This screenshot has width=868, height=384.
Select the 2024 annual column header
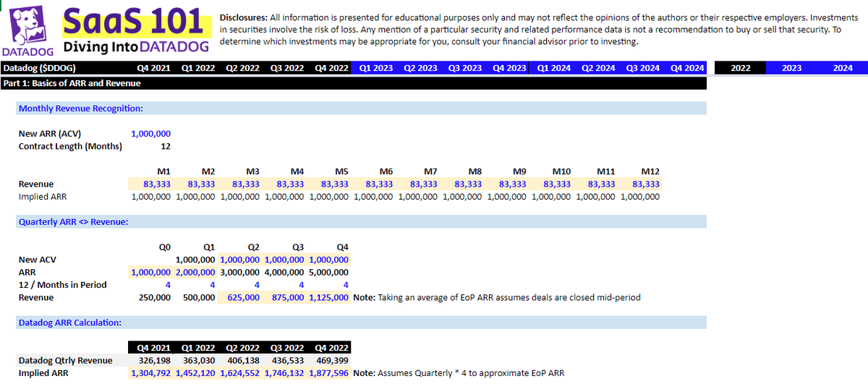click(843, 68)
